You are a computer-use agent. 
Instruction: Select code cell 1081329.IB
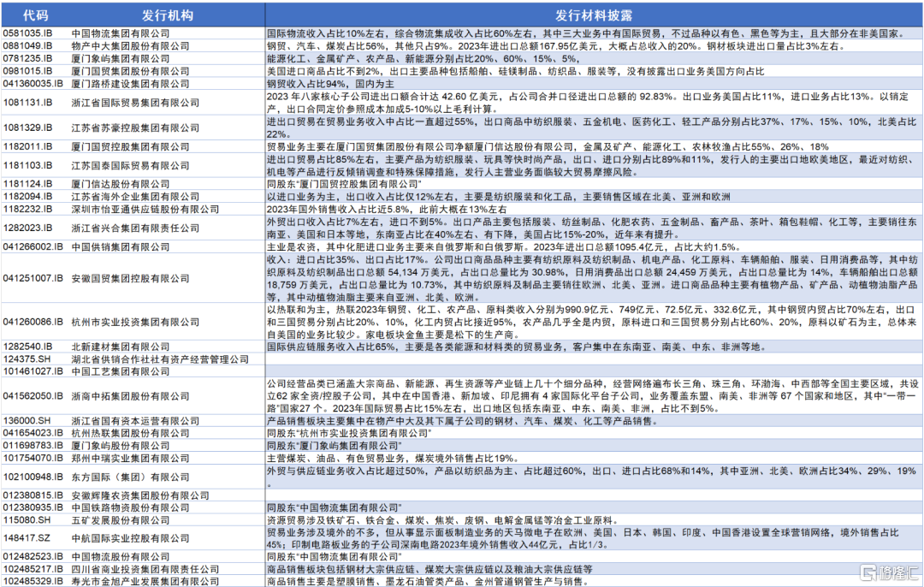pyautogui.click(x=27, y=127)
